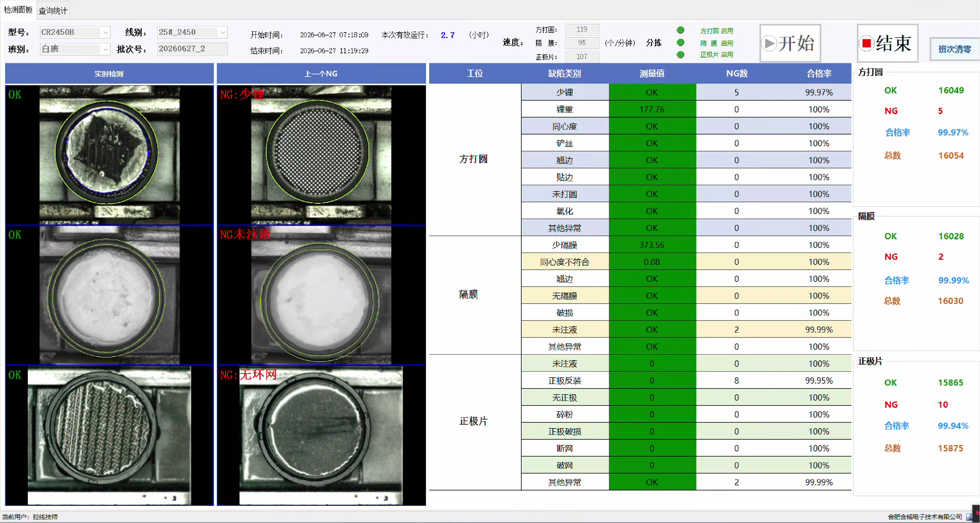
Task: Open the NG:无环网 defect image
Action: pyautogui.click(x=321, y=436)
